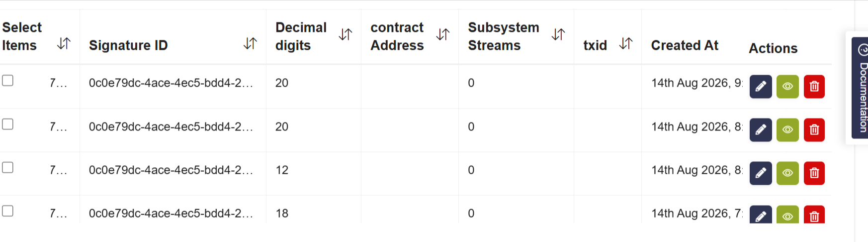Sort by Signature ID column arrows
This screenshot has width=868, height=242.
point(250,44)
